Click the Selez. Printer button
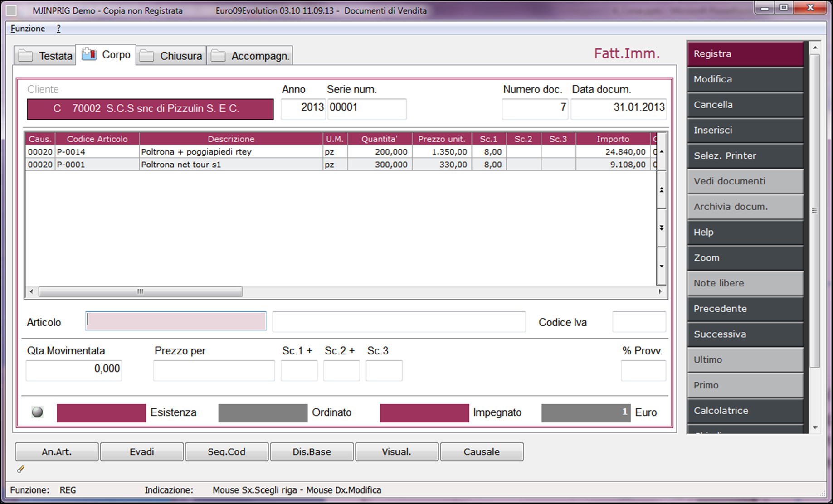Viewport: 833px width, 504px height. pos(745,155)
